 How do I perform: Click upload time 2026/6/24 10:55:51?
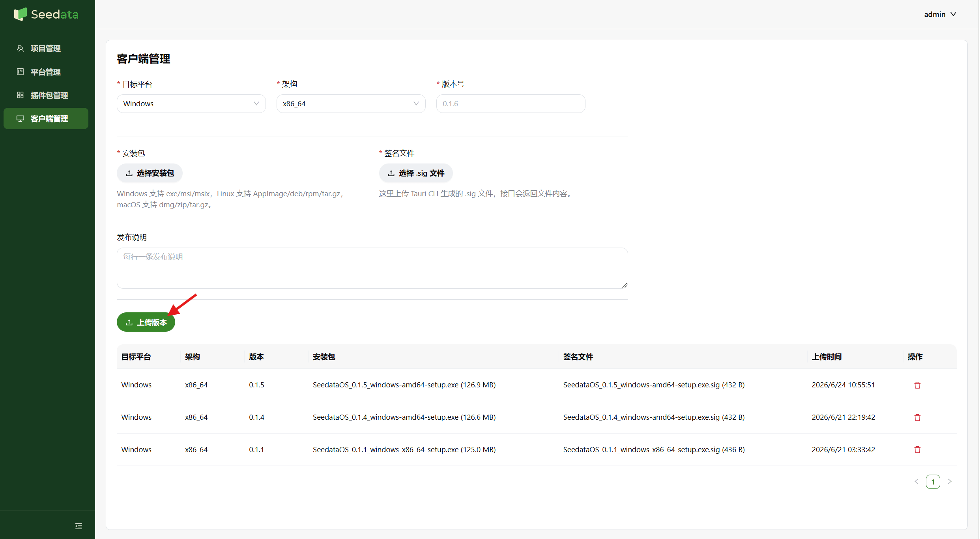843,385
